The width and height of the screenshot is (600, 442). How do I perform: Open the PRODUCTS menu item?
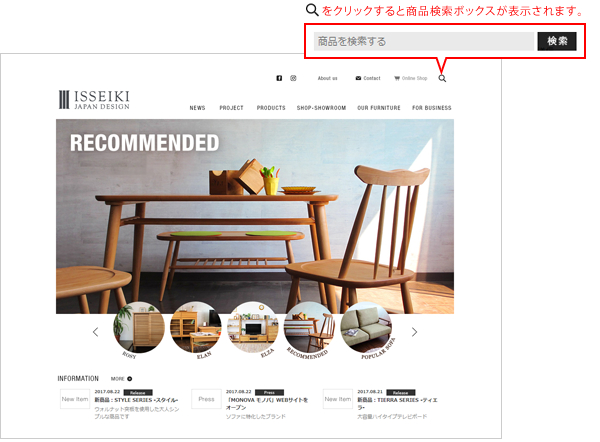tap(271, 108)
